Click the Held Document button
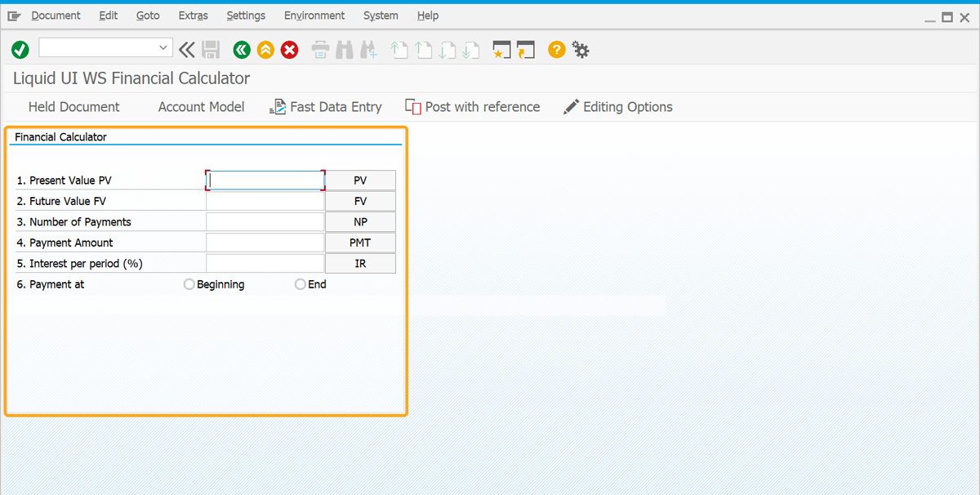This screenshot has height=495, width=980. click(x=73, y=107)
